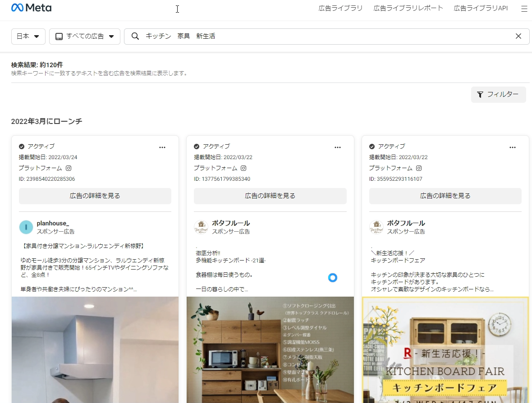This screenshot has width=532, height=403.
Task: Open three-dot menu on ad ID 1377561799385340
Action: tap(338, 147)
